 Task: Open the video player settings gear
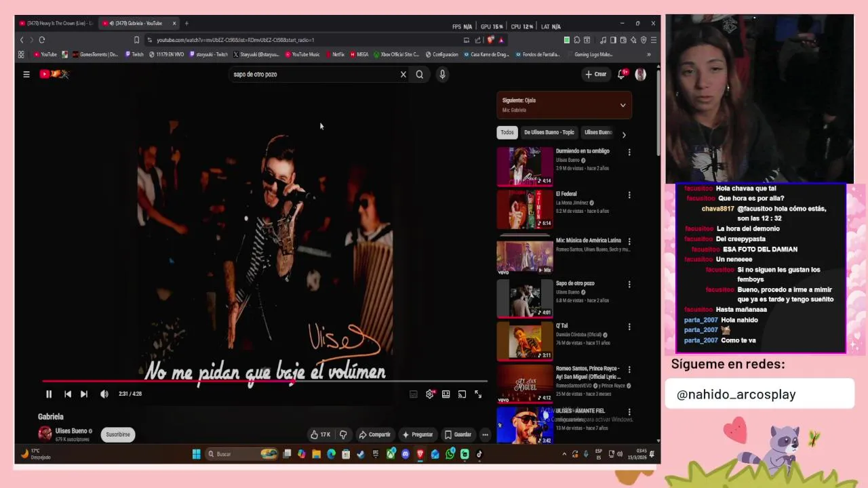tap(429, 394)
